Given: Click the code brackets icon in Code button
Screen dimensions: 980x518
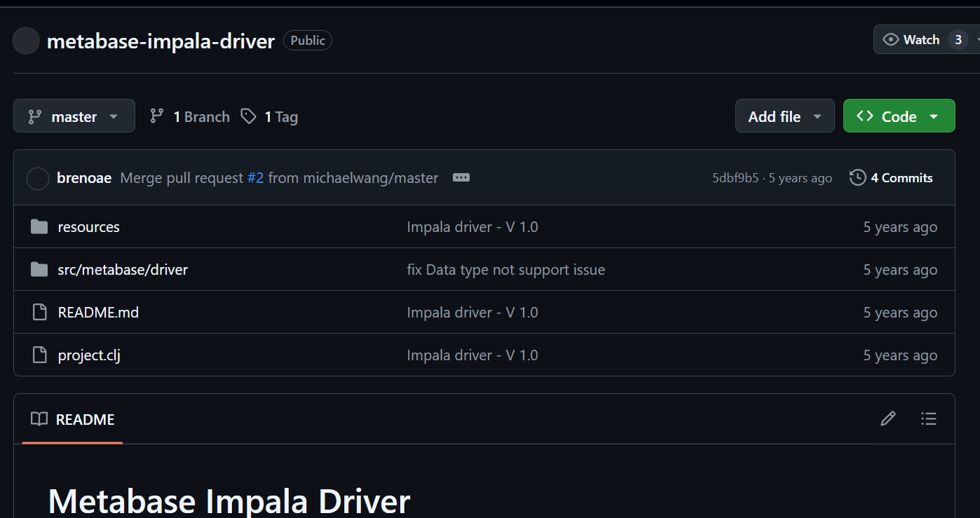Looking at the screenshot, I should (865, 116).
